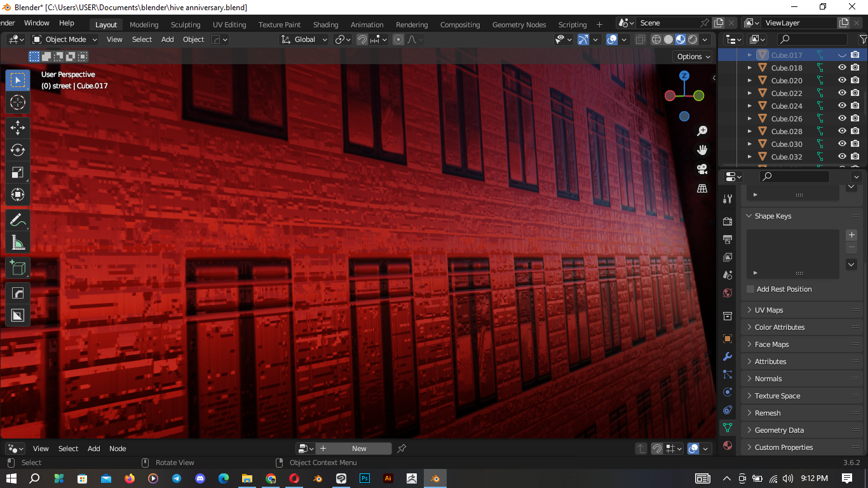This screenshot has height=488, width=868.
Task: Expand Cube.020 in the outliner
Action: (x=750, y=81)
